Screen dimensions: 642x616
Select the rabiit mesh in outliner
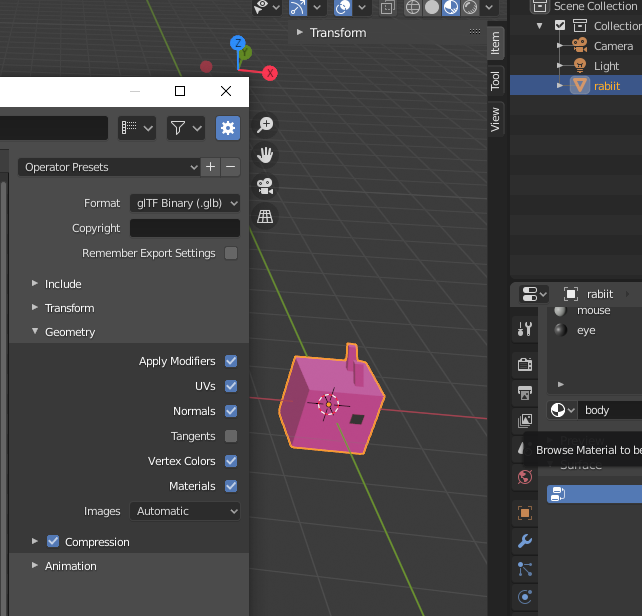coord(606,86)
